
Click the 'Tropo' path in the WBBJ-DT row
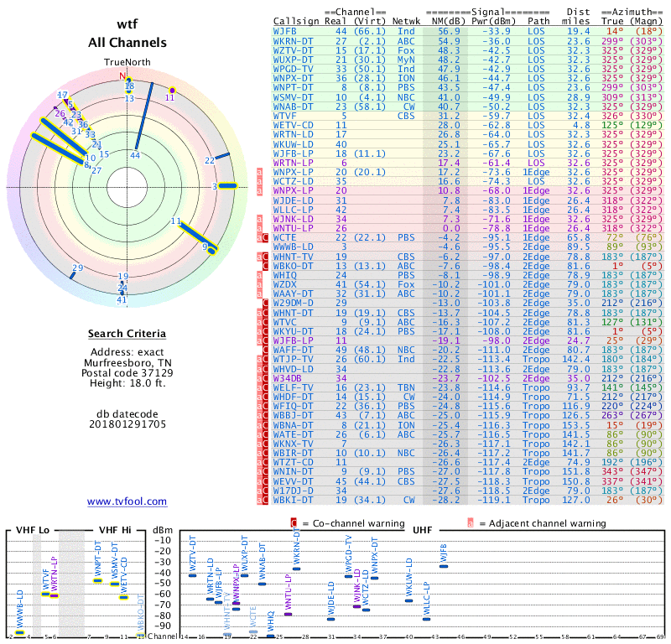(536, 416)
